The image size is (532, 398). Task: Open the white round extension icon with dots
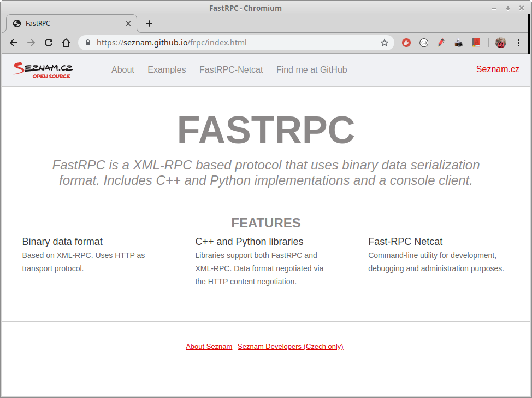(x=424, y=43)
